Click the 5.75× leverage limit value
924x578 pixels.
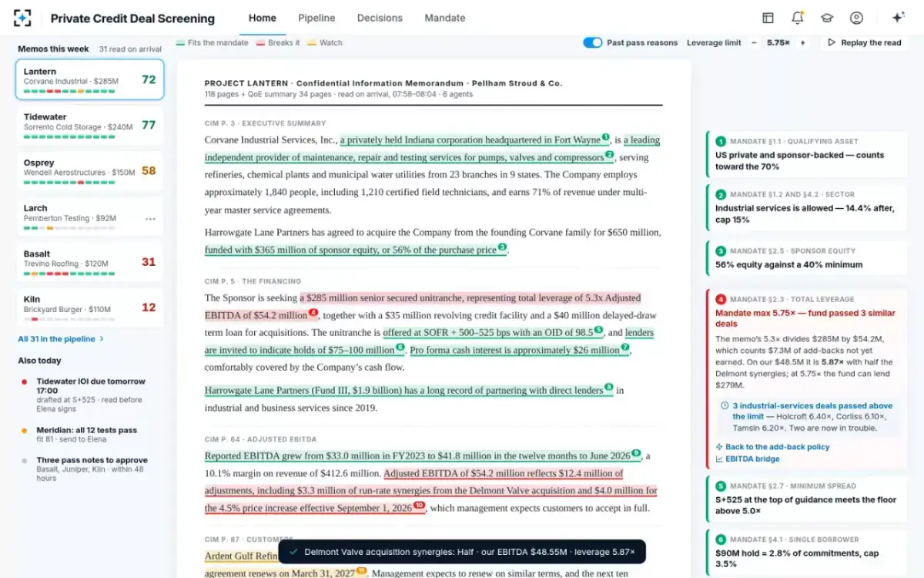[778, 42]
